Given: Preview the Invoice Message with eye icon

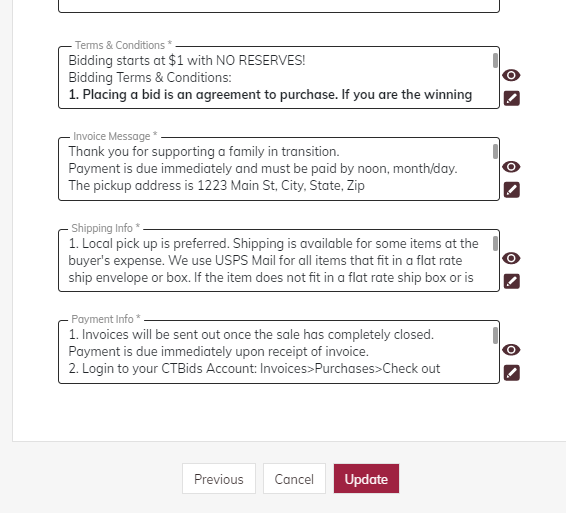Looking at the screenshot, I should coord(511,167).
